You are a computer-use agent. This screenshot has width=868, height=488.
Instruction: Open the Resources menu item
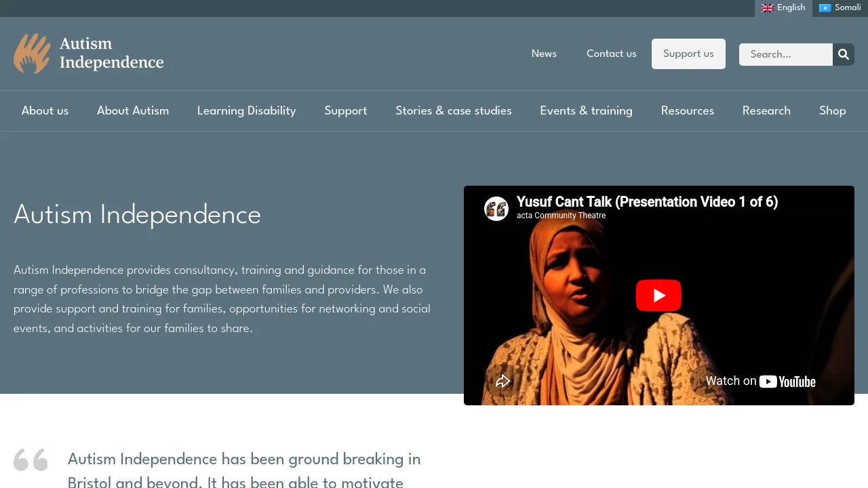tap(688, 110)
